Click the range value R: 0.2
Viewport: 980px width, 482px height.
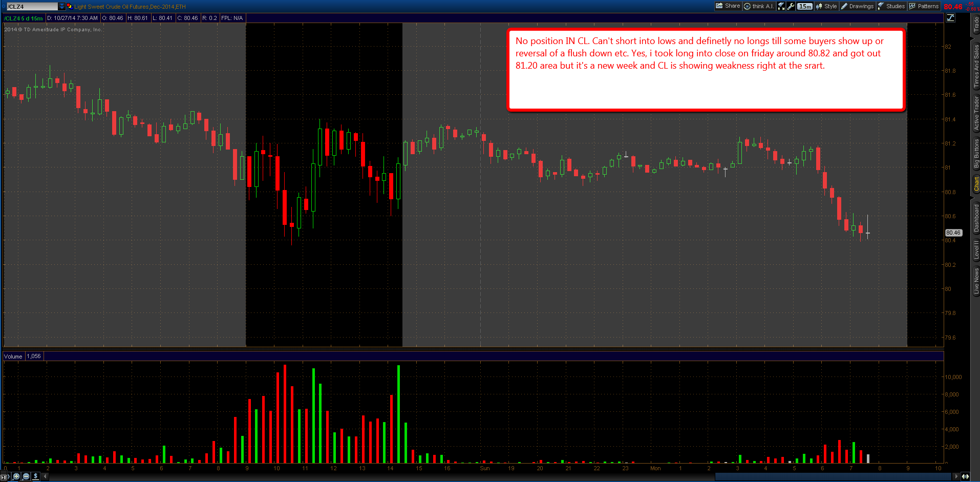pos(209,18)
